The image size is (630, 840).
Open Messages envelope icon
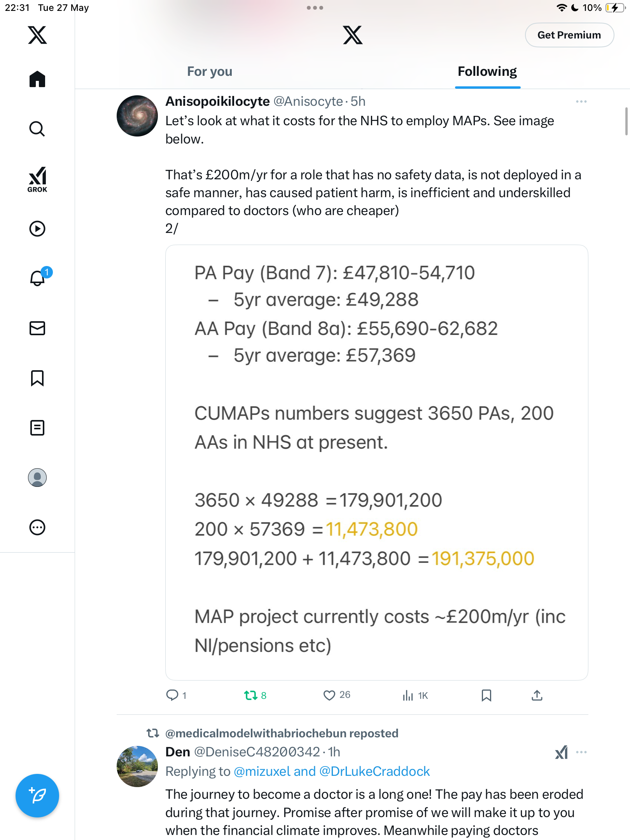pos(37,328)
